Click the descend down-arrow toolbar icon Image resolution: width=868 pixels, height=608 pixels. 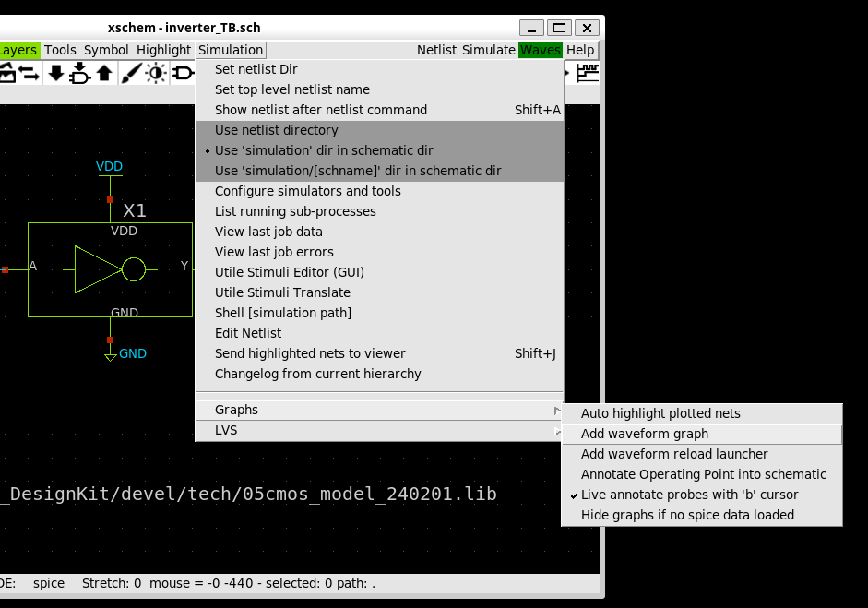(x=56, y=73)
